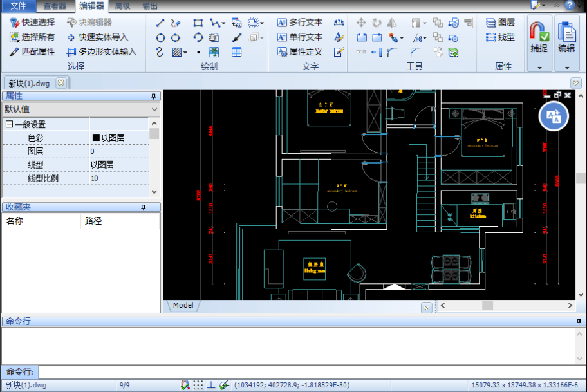Click the horizontal scrollbar thumb under canvas
The image size is (587, 392).
pos(487,306)
